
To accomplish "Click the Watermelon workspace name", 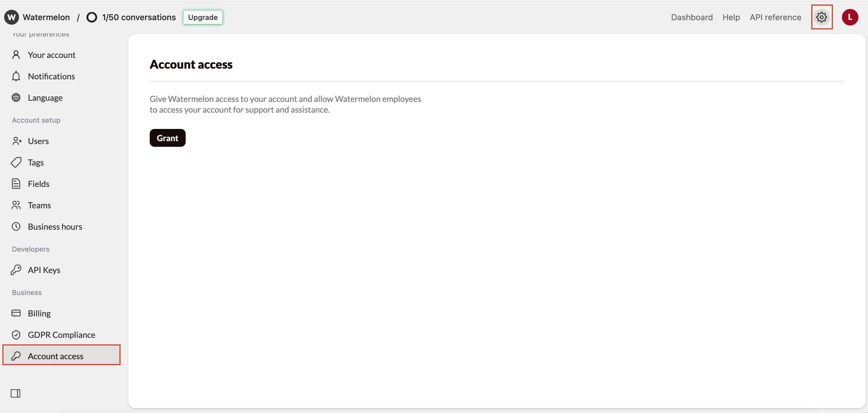I will tap(46, 17).
